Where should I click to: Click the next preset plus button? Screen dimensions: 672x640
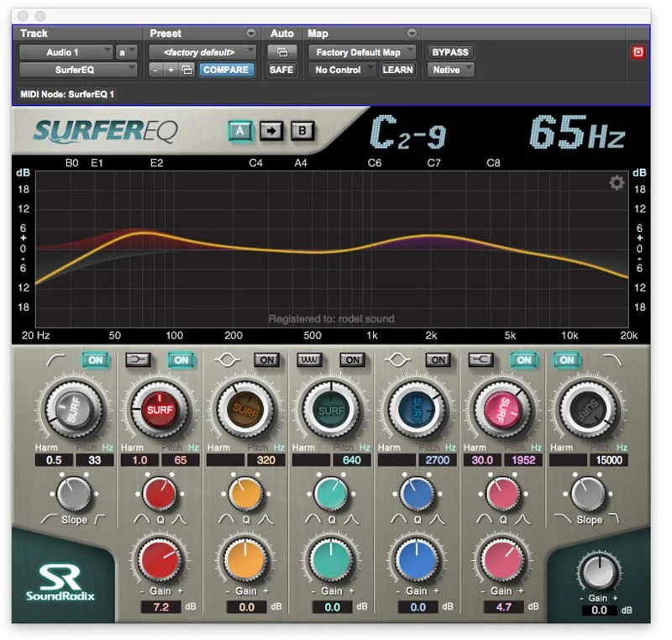[x=171, y=70]
